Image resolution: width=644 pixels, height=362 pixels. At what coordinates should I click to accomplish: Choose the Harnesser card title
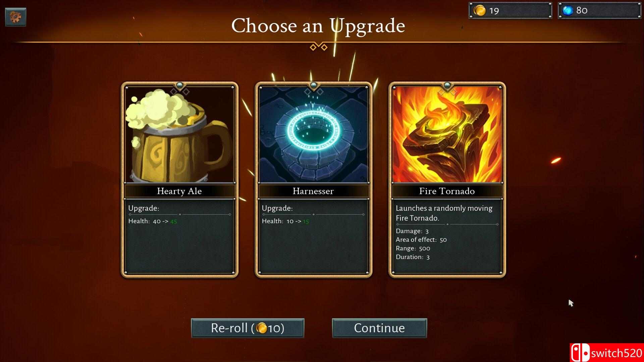pyautogui.click(x=313, y=191)
